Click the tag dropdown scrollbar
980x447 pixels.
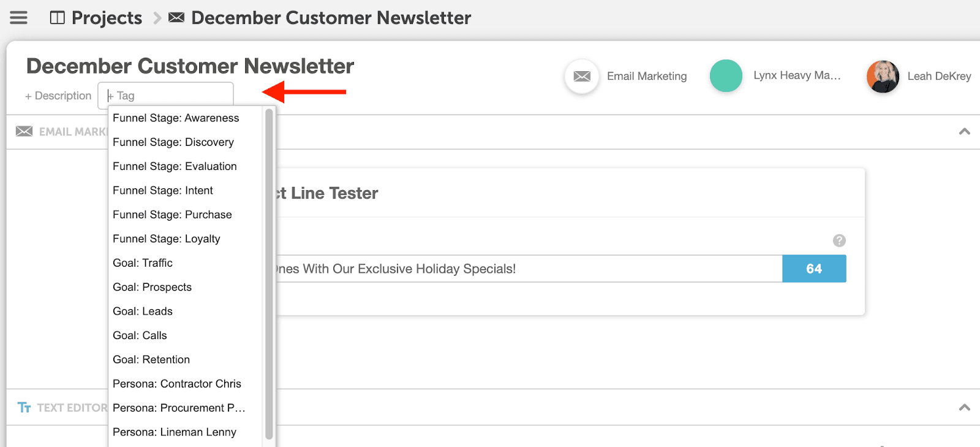pos(269,274)
